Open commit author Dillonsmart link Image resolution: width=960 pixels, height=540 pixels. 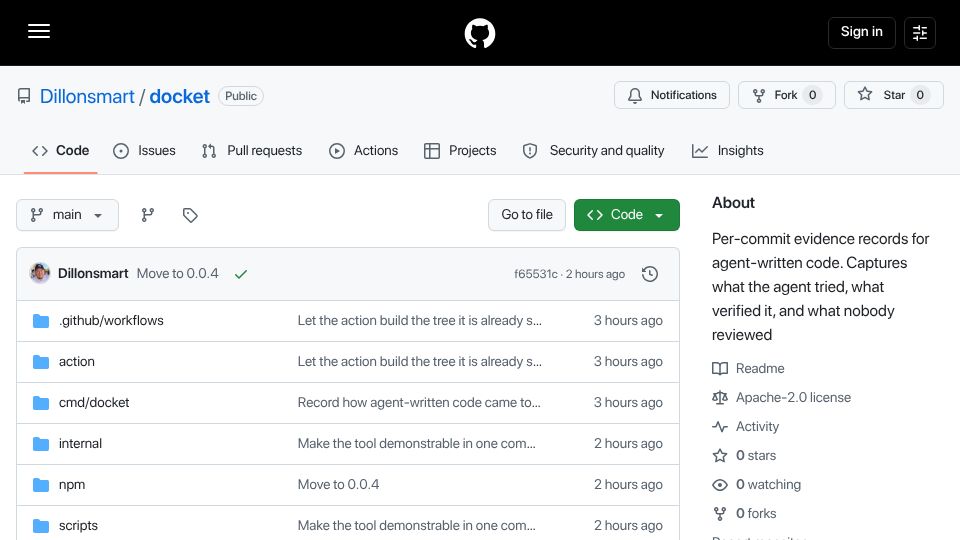pyautogui.click(x=93, y=274)
